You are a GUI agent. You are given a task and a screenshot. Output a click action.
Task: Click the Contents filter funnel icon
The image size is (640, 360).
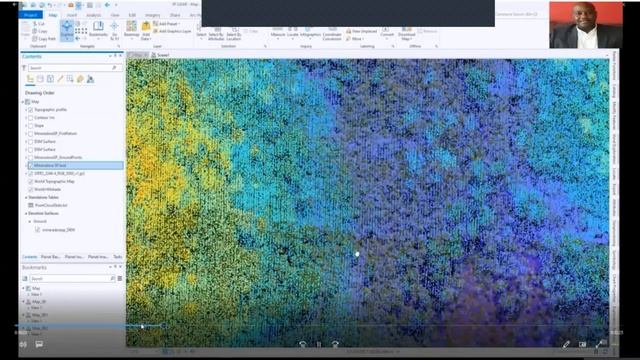coord(24,67)
